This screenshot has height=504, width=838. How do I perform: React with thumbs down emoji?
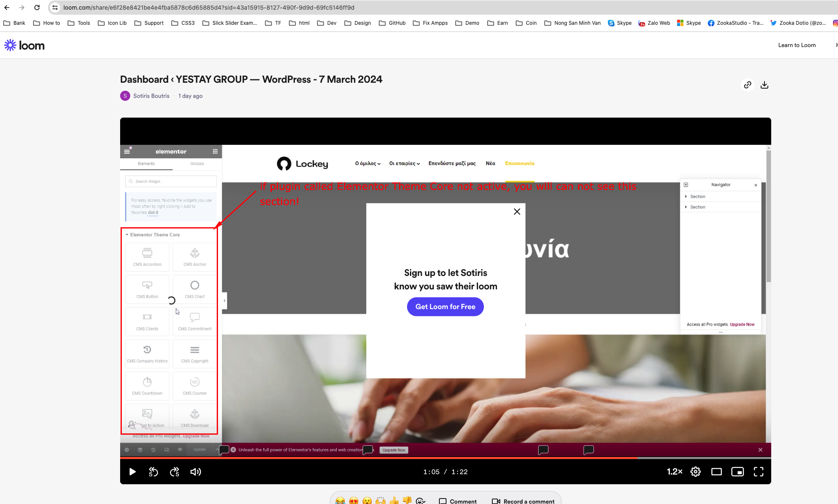click(407, 501)
